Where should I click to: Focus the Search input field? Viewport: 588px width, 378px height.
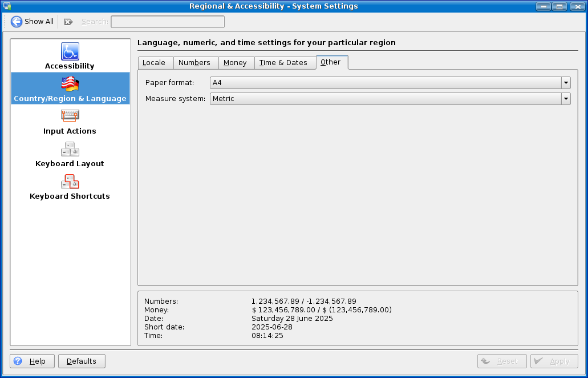click(168, 22)
